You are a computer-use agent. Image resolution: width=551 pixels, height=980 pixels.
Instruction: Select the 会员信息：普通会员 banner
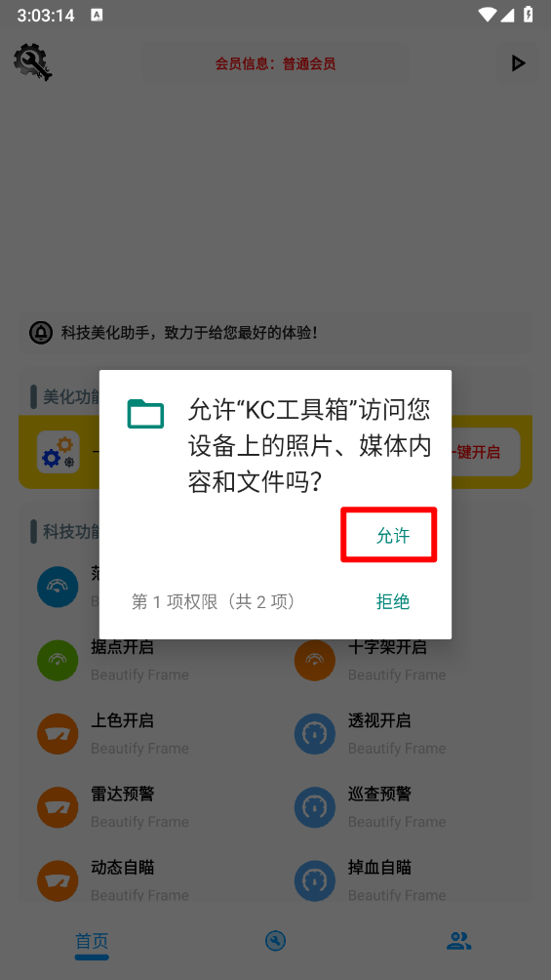[x=275, y=63]
